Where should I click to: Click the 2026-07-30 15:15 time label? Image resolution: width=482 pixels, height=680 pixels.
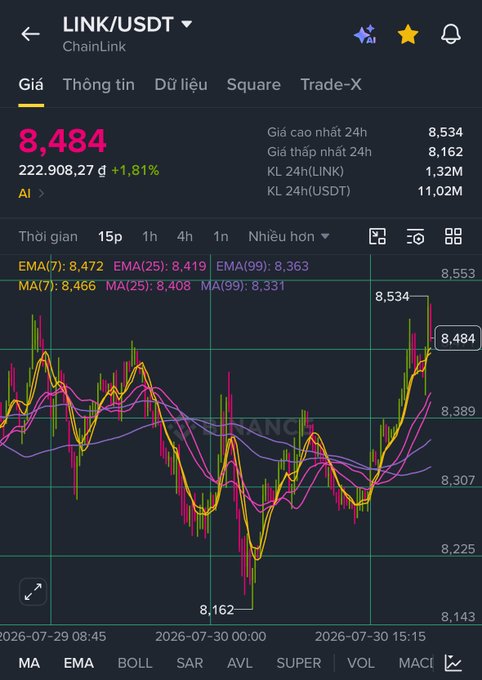pyautogui.click(x=370, y=637)
